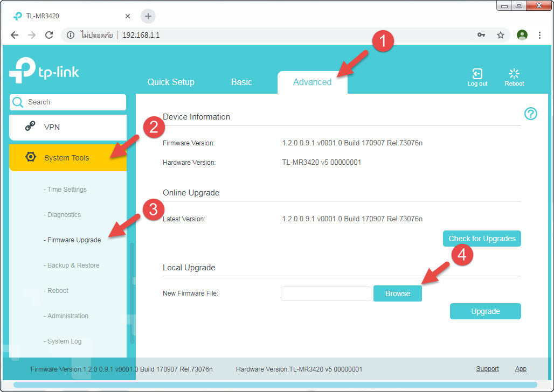Switch to the Basic tab
554x392 pixels.
point(241,82)
